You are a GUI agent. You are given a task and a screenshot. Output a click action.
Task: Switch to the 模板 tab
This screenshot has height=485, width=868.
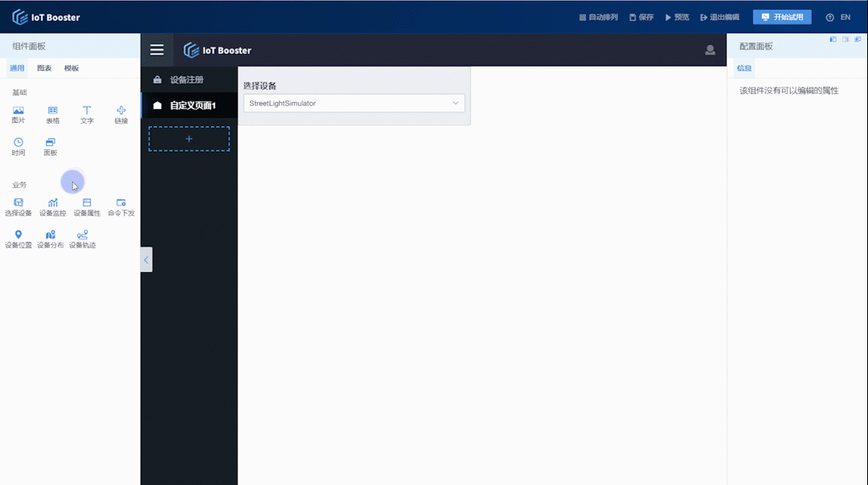72,68
